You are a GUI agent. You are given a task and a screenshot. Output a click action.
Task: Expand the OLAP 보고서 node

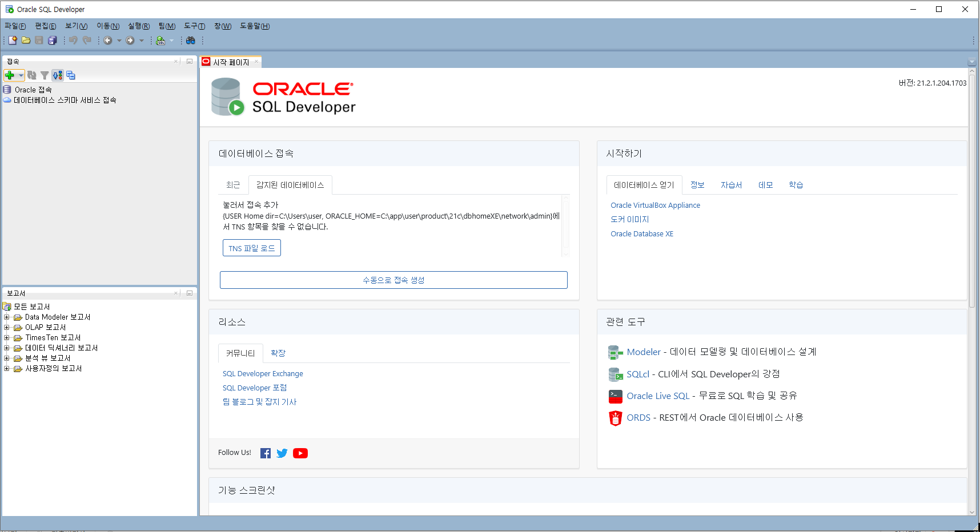pos(7,327)
